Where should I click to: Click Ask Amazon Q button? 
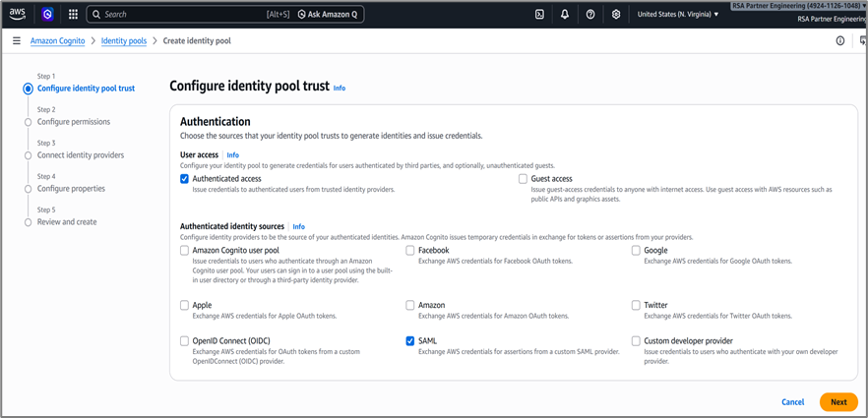(x=329, y=15)
